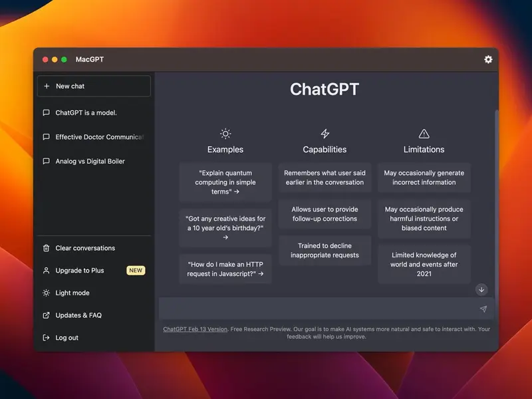Click the Limitations column heading
The image size is (532, 399).
tap(424, 150)
